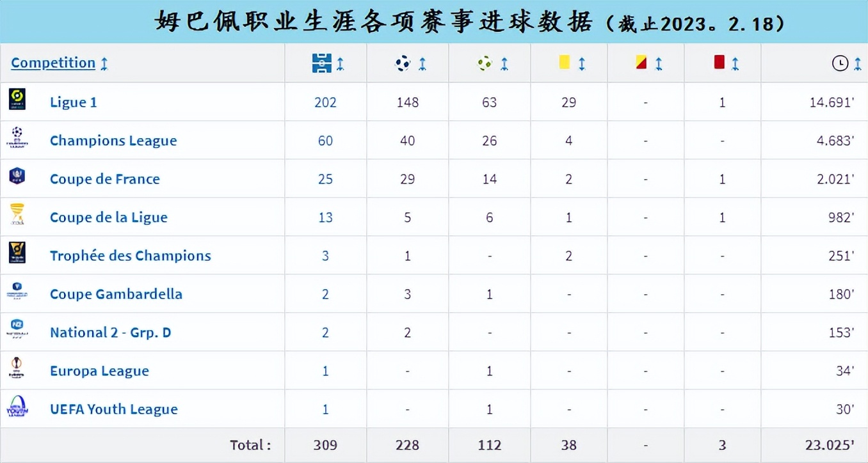
Task: Sort by red cards using its arrow
Action: click(x=735, y=63)
